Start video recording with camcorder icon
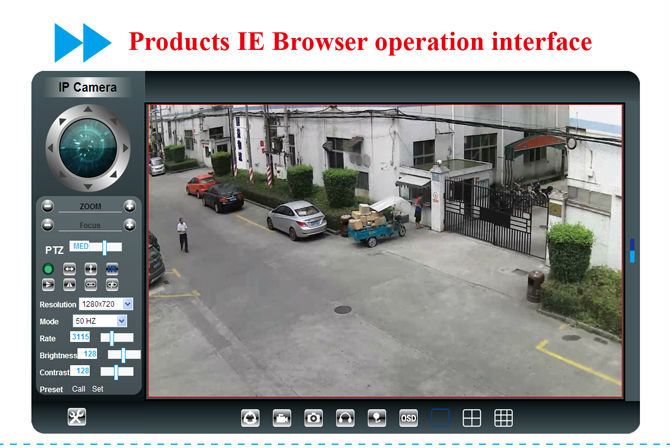 [283, 418]
